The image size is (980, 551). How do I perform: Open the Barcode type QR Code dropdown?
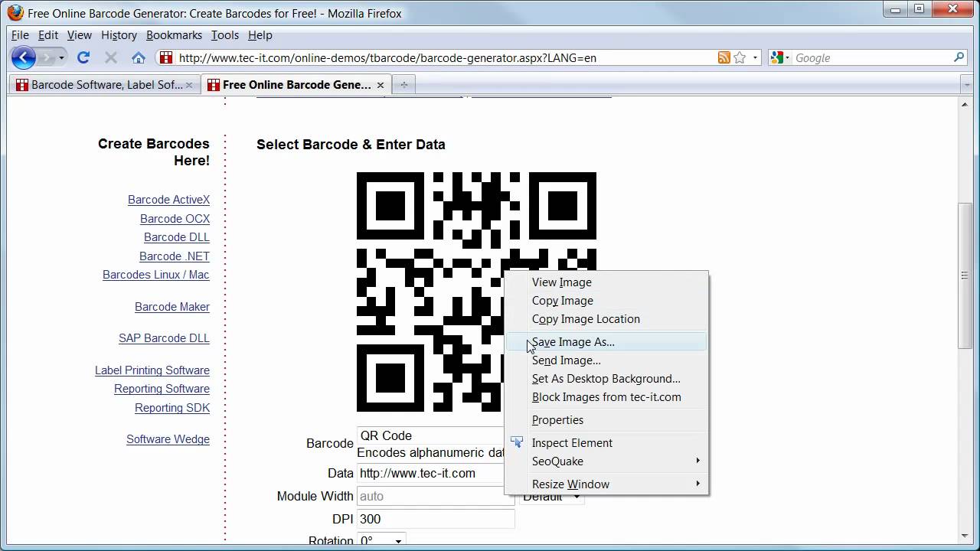point(431,436)
